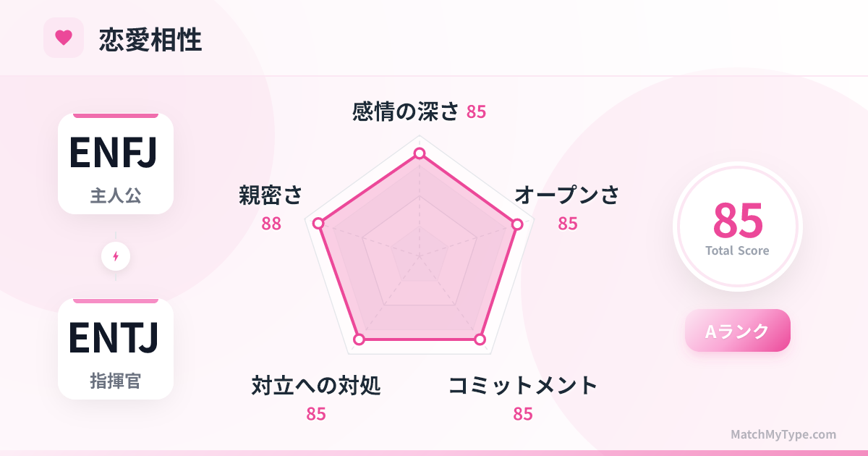868x456 pixels.
Task: Click the pink heart icon
Action: 64,38
